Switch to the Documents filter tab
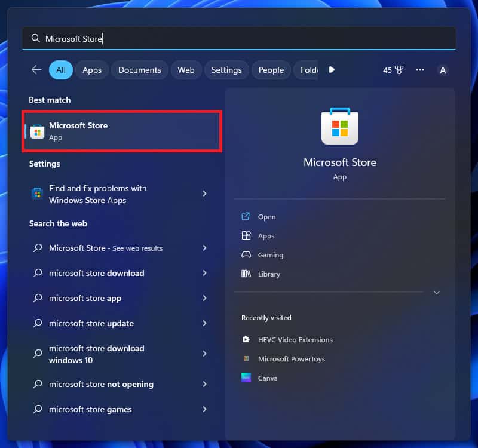 pos(139,70)
